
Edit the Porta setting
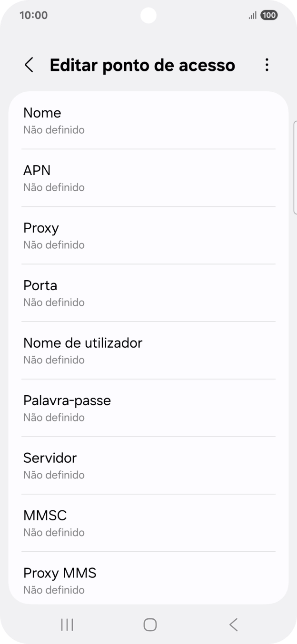coord(148,293)
